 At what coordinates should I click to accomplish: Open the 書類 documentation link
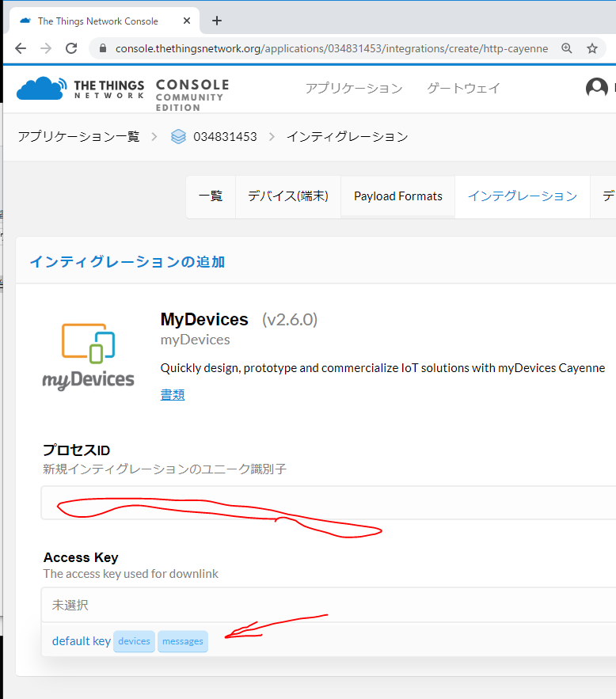(173, 394)
